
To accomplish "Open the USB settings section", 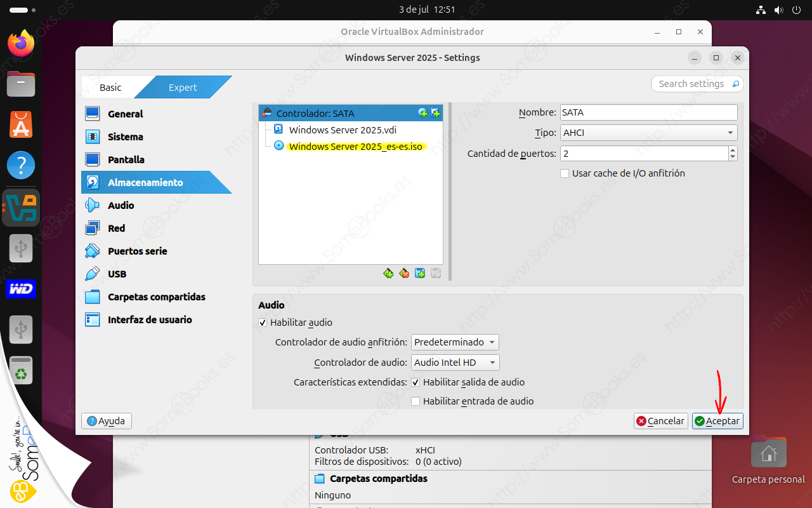I will click(x=117, y=274).
